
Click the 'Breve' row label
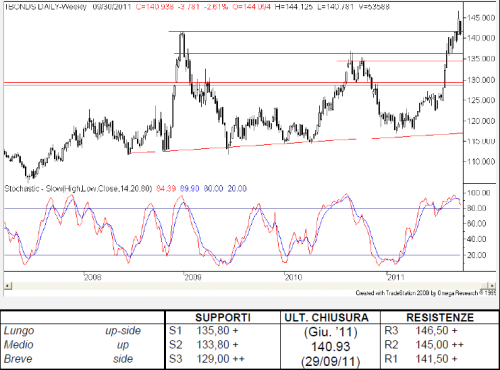point(18,359)
